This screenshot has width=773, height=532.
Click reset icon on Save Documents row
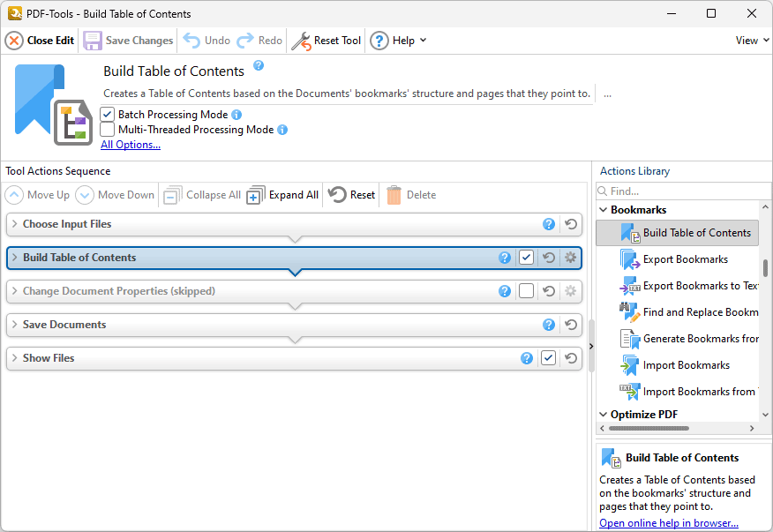point(571,325)
